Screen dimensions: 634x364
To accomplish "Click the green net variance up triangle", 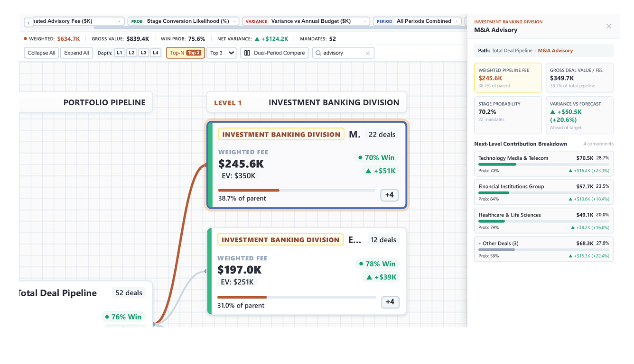I will coord(257,39).
